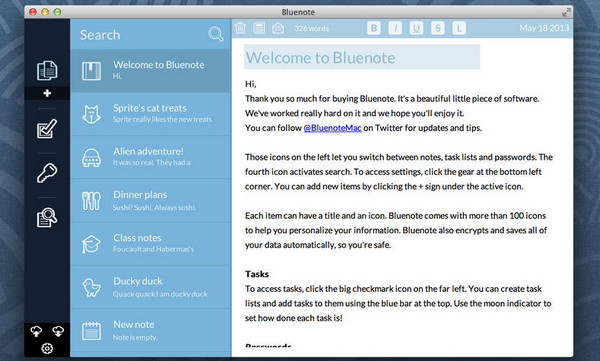
Task: Open the Notes section in the sidebar
Action: [47, 70]
